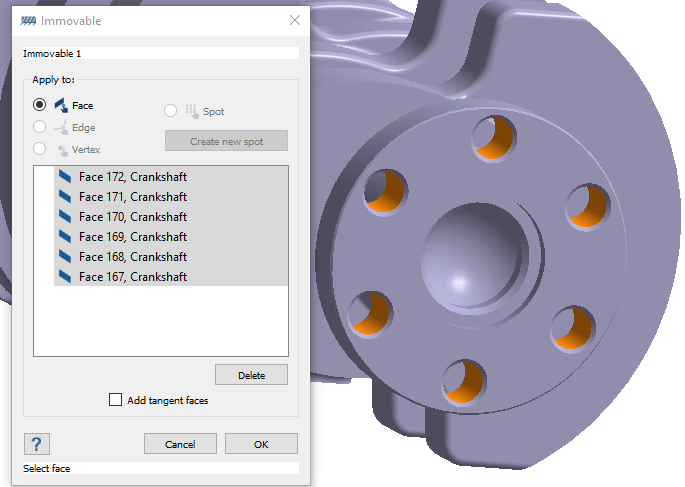
Task: Select the Spot radio button
Action: click(170, 111)
